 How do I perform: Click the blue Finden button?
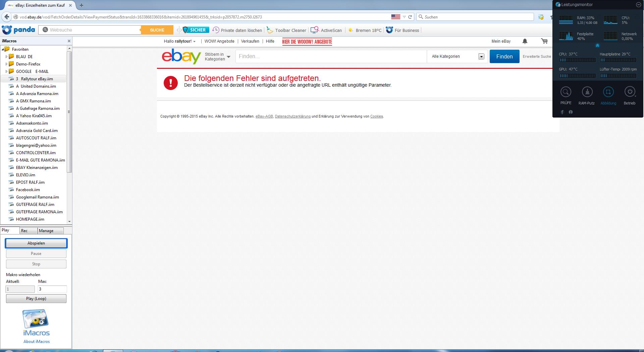point(504,56)
